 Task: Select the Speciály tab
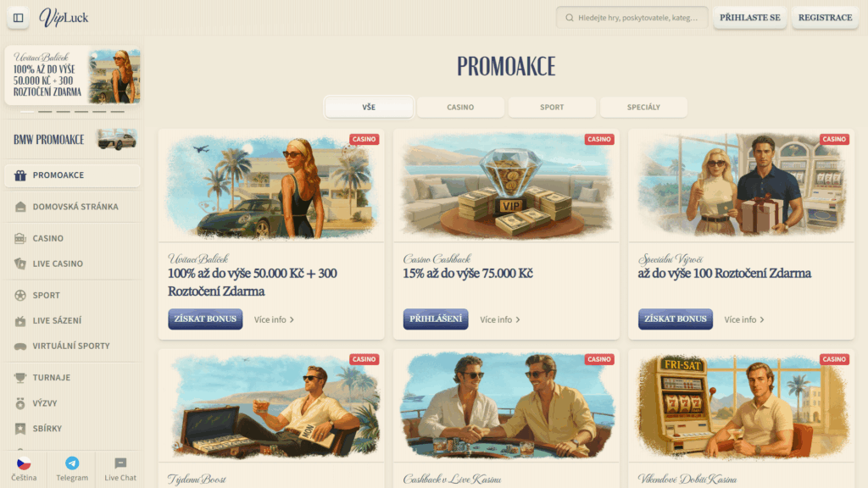point(643,108)
